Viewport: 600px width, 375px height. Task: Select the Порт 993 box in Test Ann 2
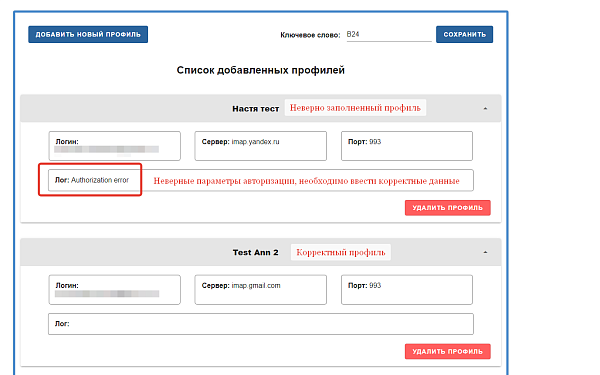coord(407,290)
